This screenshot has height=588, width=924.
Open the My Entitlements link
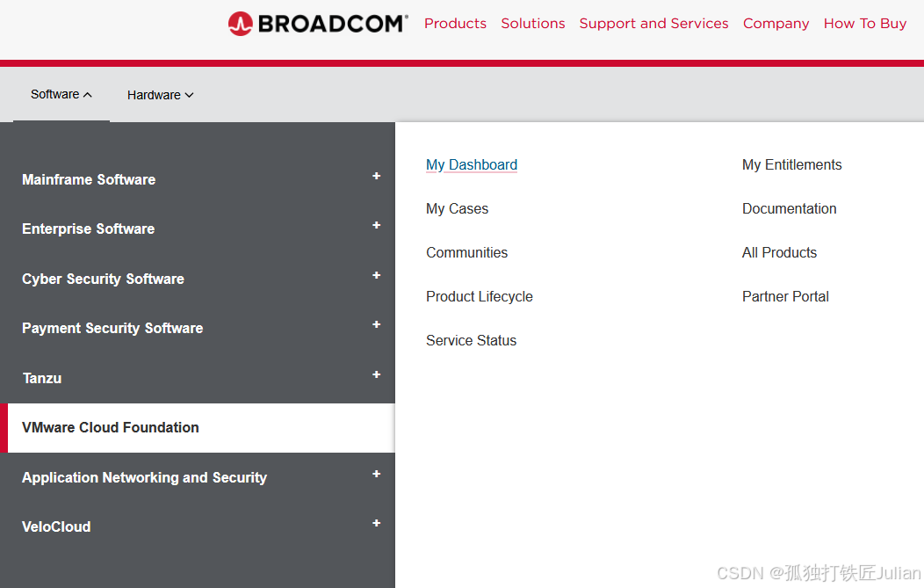[x=791, y=164]
